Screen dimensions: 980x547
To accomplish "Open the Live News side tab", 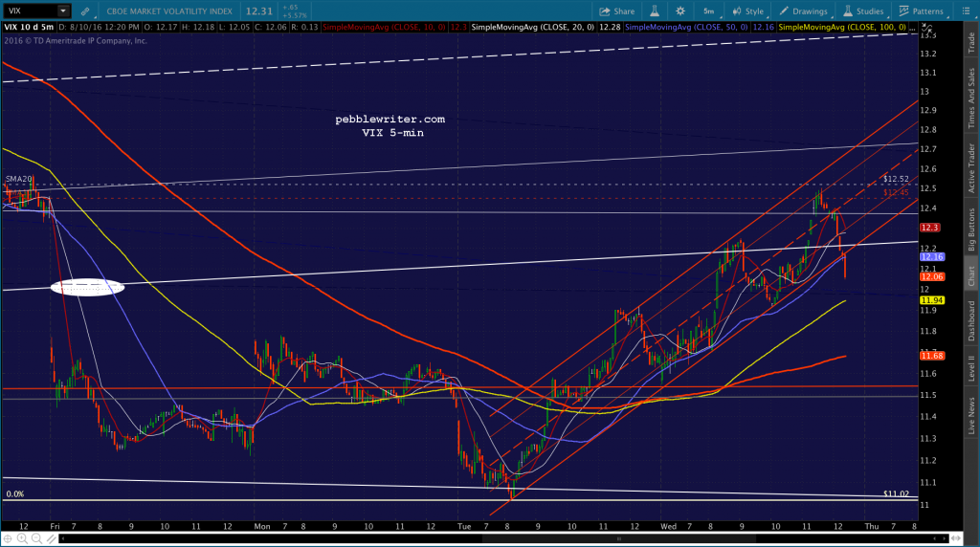I will click(x=971, y=416).
